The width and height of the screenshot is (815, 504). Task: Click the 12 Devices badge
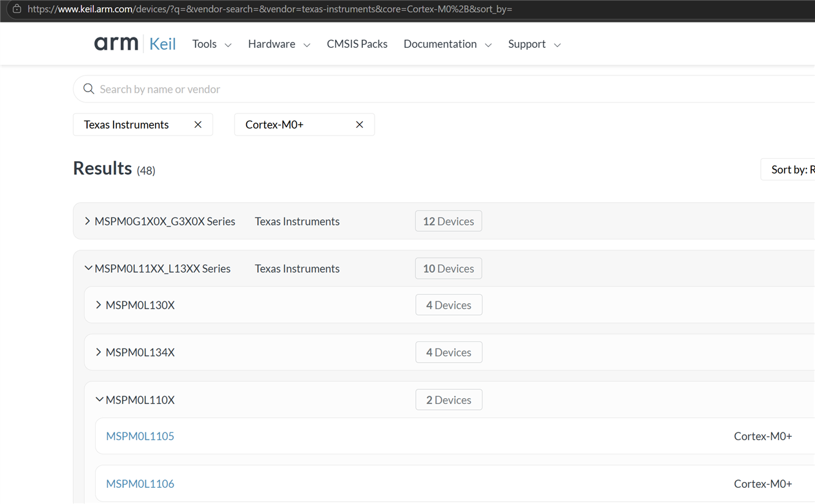tap(448, 221)
